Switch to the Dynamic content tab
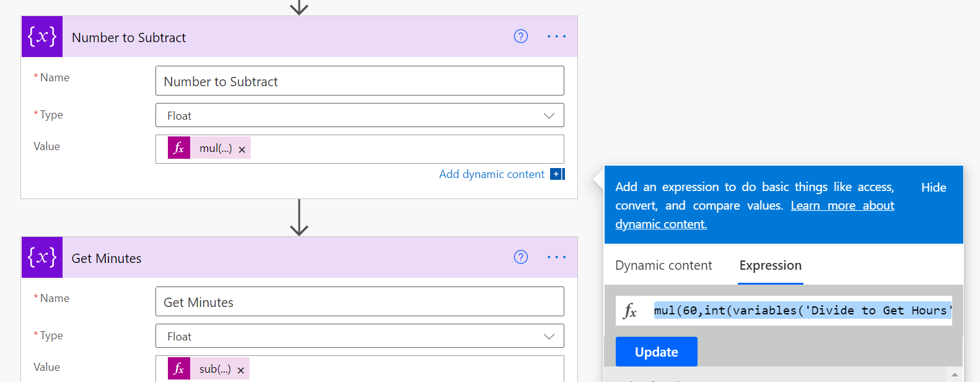This screenshot has width=980, height=382. click(x=663, y=265)
